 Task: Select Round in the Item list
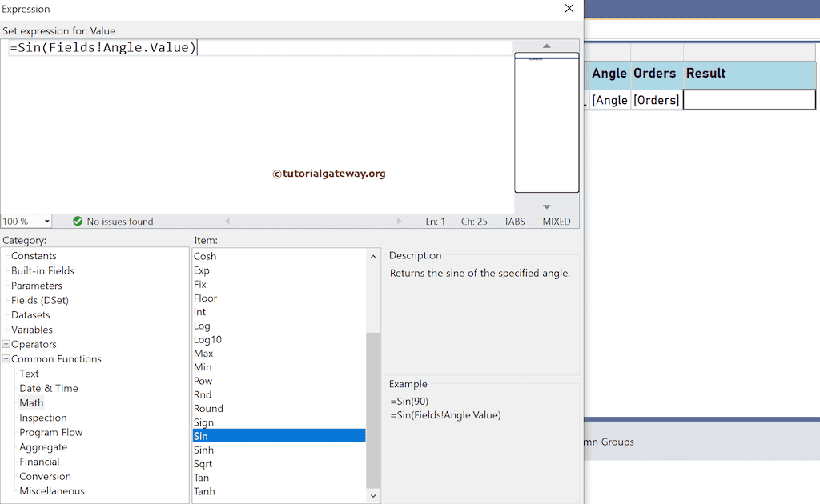tap(208, 409)
